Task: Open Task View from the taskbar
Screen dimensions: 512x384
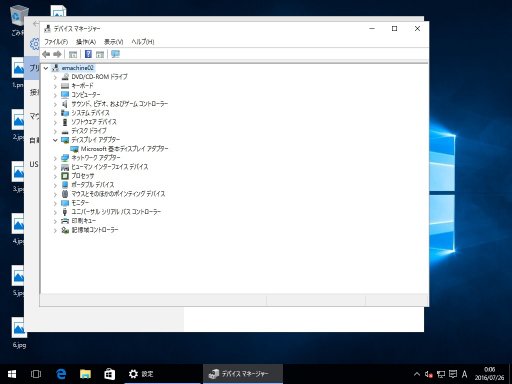Action: click(36, 374)
